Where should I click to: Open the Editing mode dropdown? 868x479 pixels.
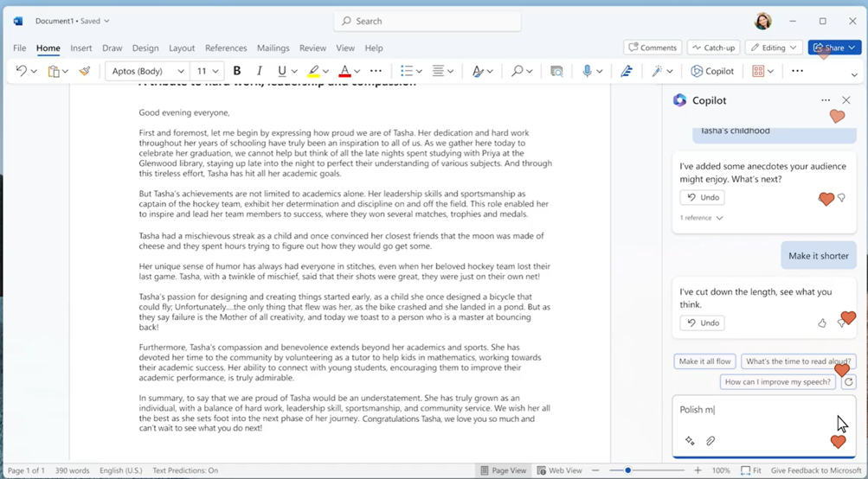click(774, 48)
